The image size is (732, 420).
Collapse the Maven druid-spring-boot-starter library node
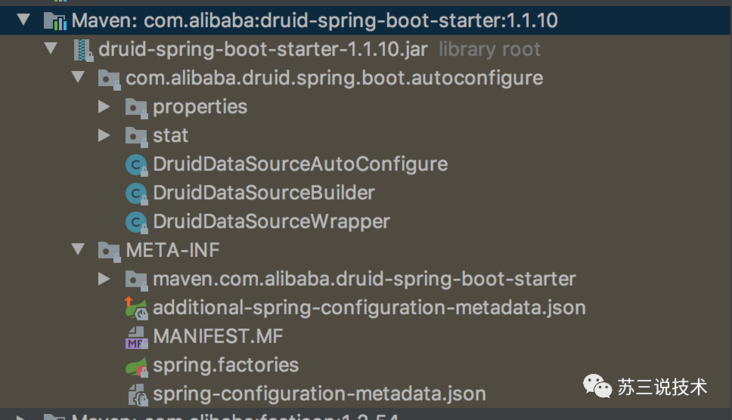coord(24,20)
